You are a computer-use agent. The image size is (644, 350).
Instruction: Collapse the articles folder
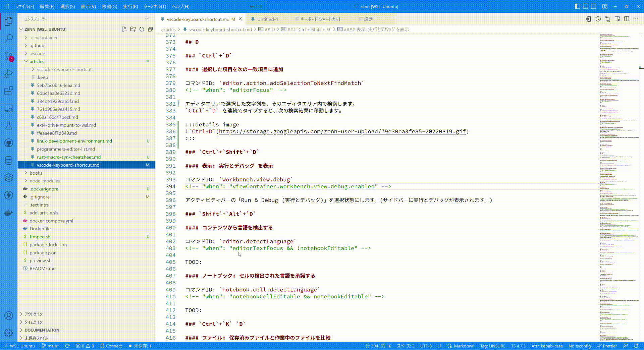[87, 61]
